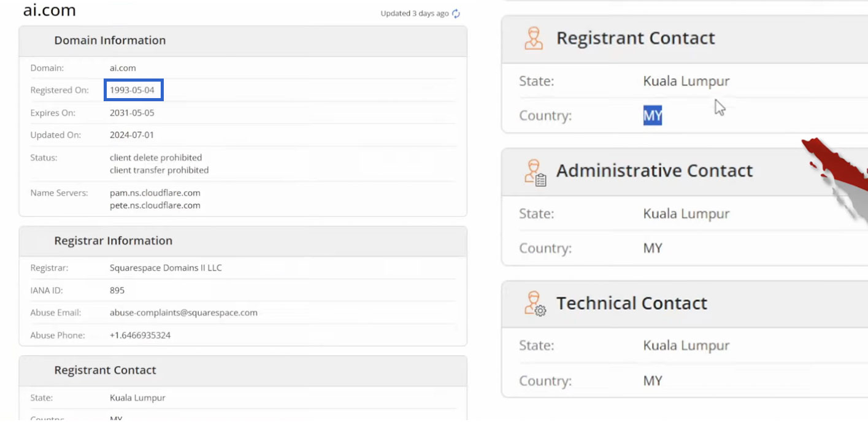This screenshot has height=422, width=868.
Task: Click the Registrant Contact person icon in the enlarged panel
Action: [534, 38]
